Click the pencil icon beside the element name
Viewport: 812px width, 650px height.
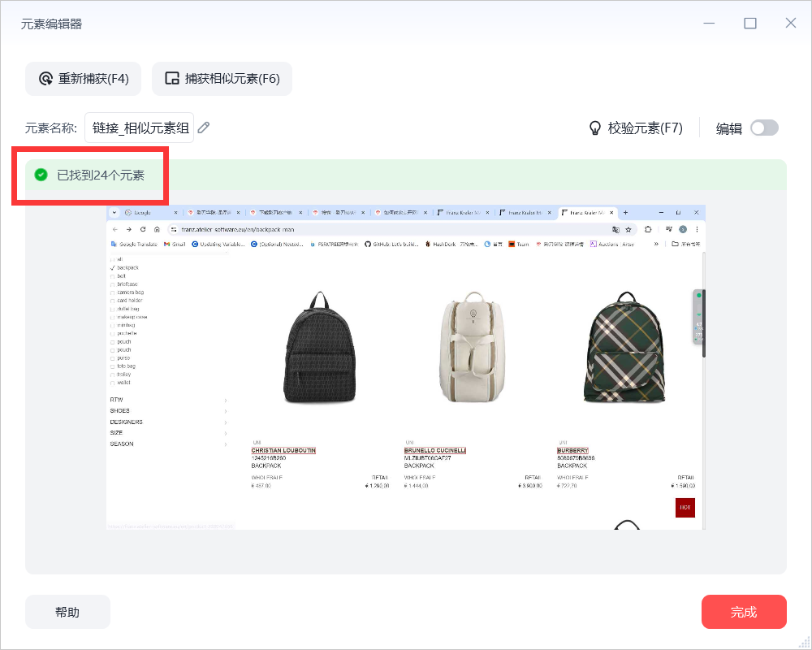pos(204,128)
